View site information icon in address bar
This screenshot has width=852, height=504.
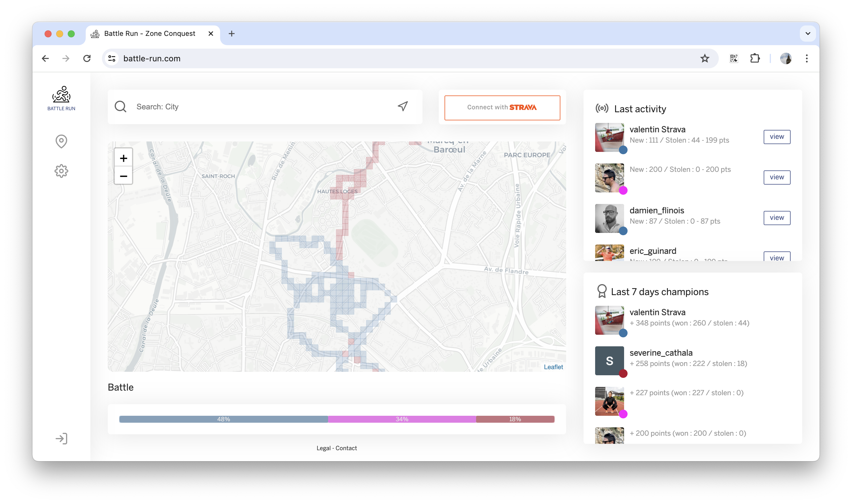point(112,58)
